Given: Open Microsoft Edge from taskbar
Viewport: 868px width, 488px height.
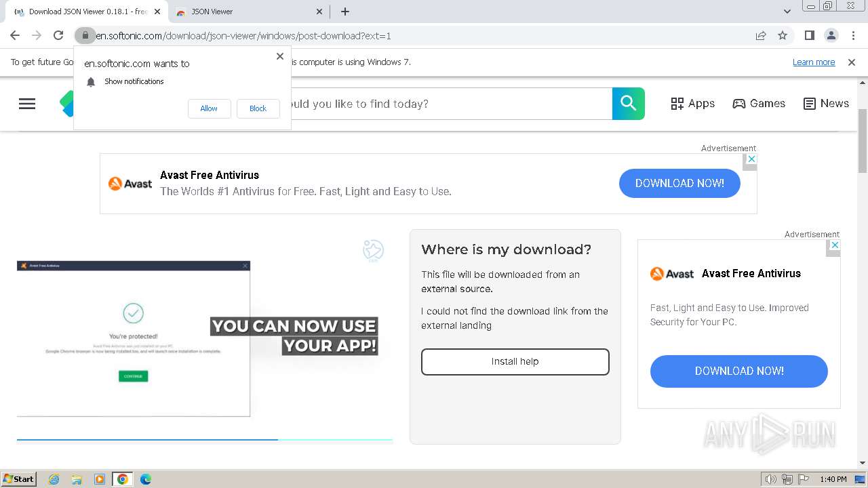Looking at the screenshot, I should (146, 479).
